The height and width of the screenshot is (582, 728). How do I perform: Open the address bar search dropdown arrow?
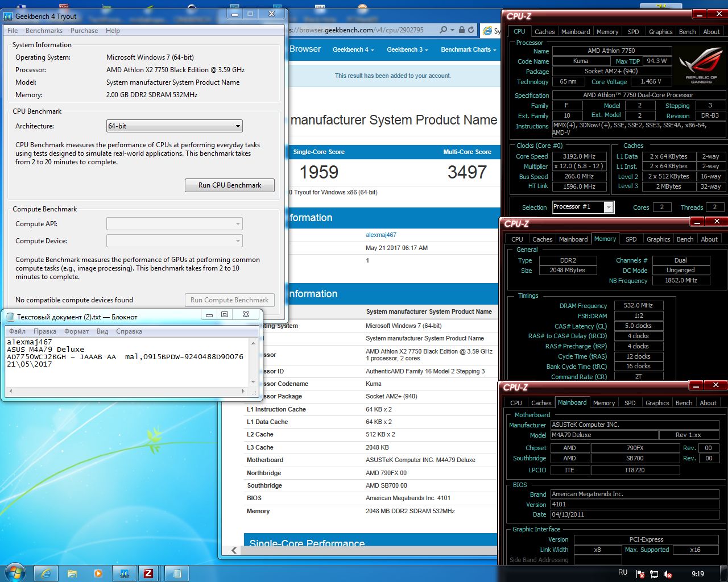[452, 30]
